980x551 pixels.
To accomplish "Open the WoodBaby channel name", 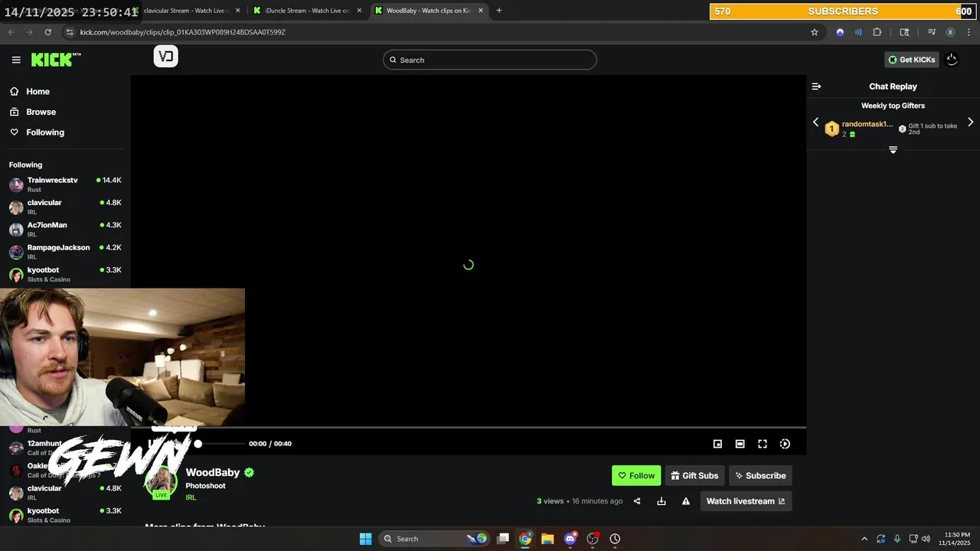I will (213, 472).
